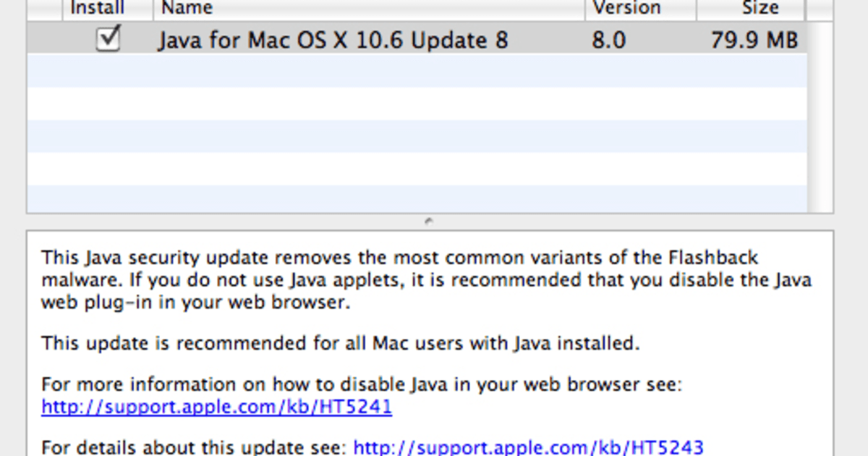Viewport: 868px width, 456px height.
Task: Click the Install column header
Action: pos(98,8)
